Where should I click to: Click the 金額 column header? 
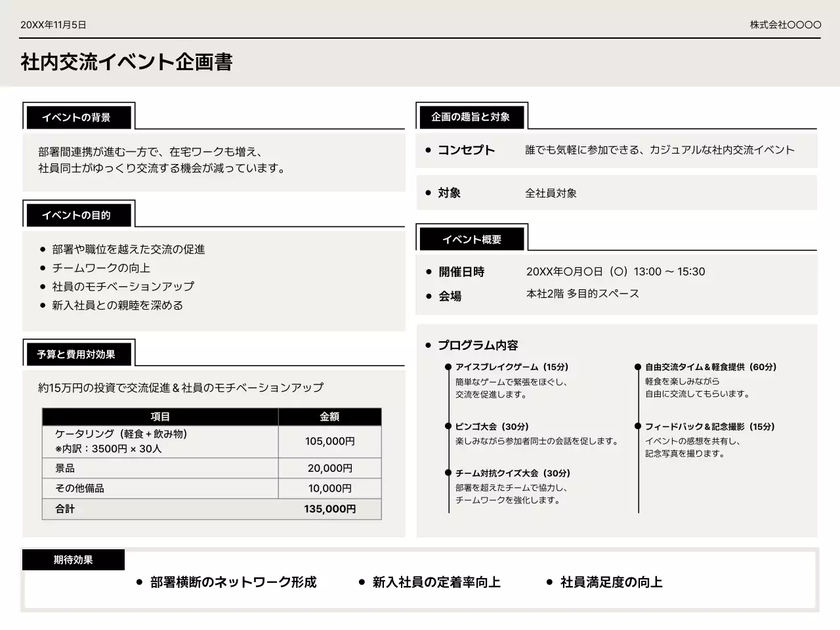[x=329, y=416]
